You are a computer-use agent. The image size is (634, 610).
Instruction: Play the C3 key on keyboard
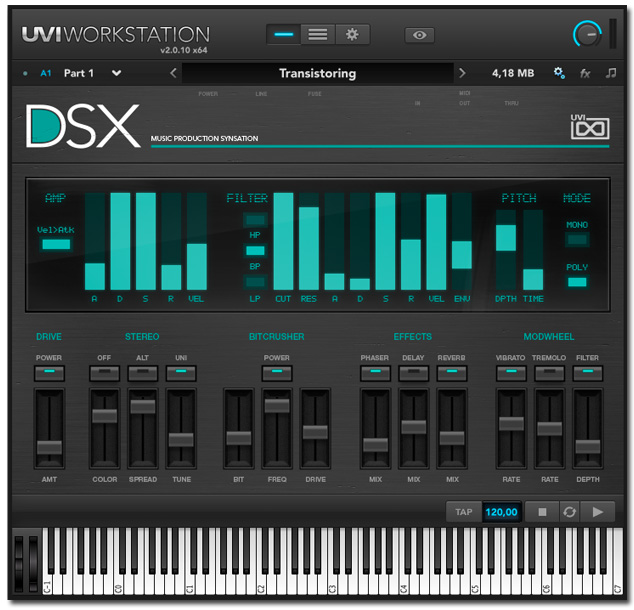pyautogui.click(x=332, y=584)
